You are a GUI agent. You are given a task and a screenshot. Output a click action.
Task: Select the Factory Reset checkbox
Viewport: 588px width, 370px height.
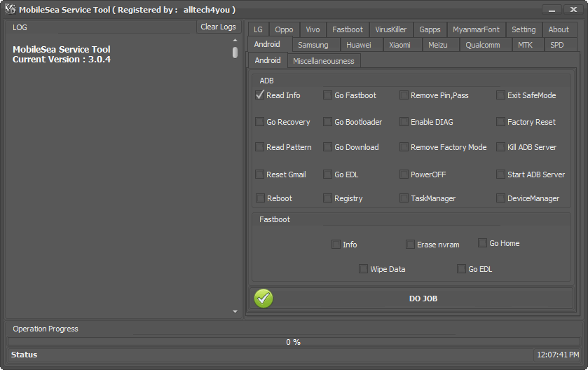500,122
